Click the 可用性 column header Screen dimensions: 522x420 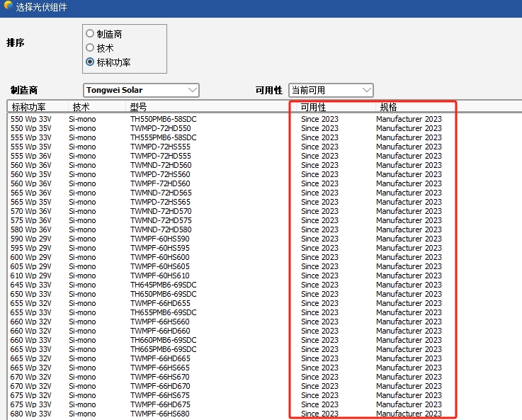coord(313,107)
